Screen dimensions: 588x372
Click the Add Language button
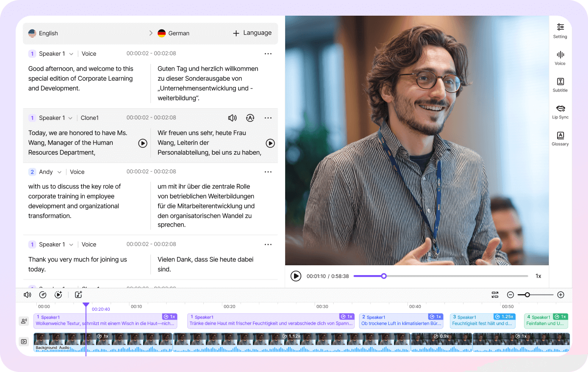252,33
